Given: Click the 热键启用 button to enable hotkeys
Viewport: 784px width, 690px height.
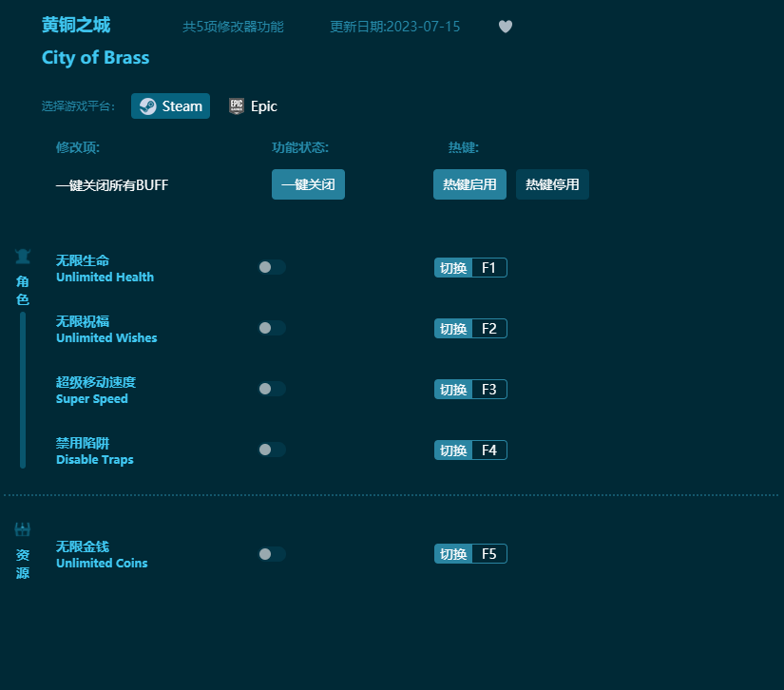Looking at the screenshot, I should click(469, 184).
